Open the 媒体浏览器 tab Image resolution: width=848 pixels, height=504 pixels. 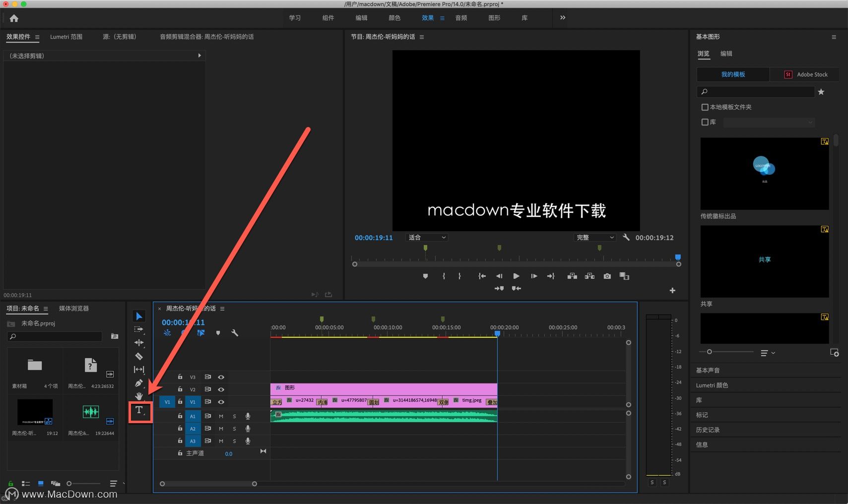pos(74,309)
